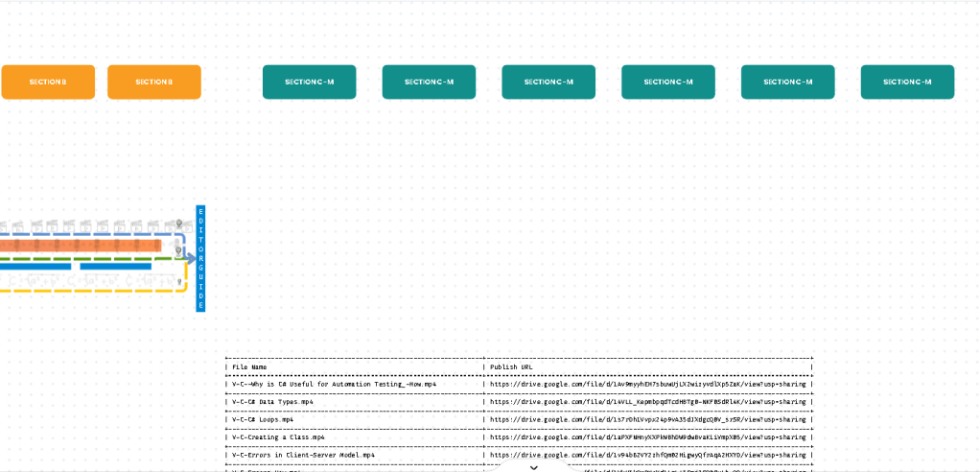Screen dimensions: 980x472
Task: Open the first teal SECTION C-M button
Action: point(310,82)
